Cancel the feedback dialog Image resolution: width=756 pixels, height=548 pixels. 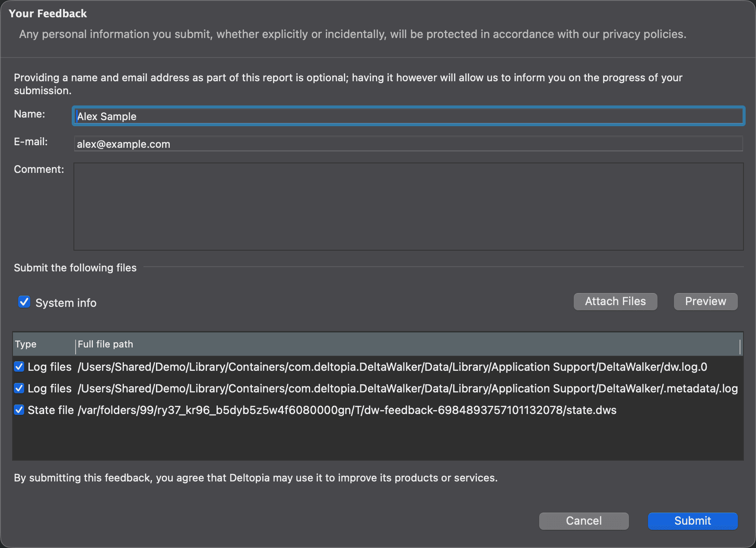pos(584,521)
